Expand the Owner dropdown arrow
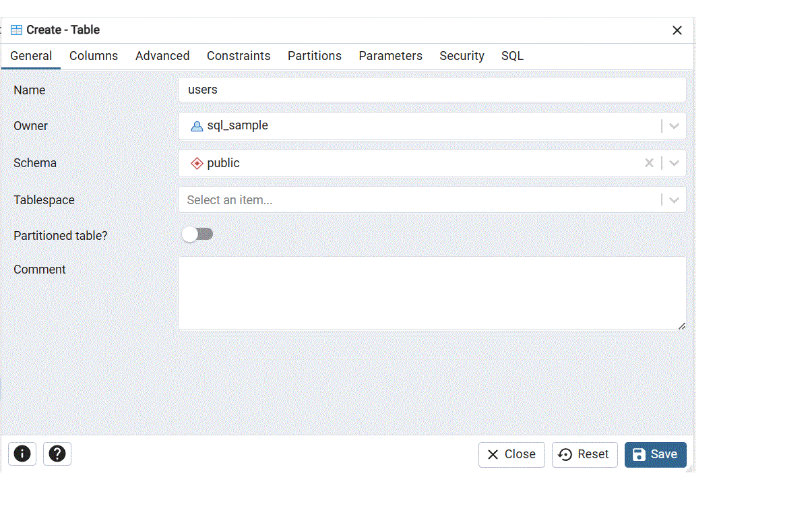Viewport: 812px width, 529px height. [674, 126]
